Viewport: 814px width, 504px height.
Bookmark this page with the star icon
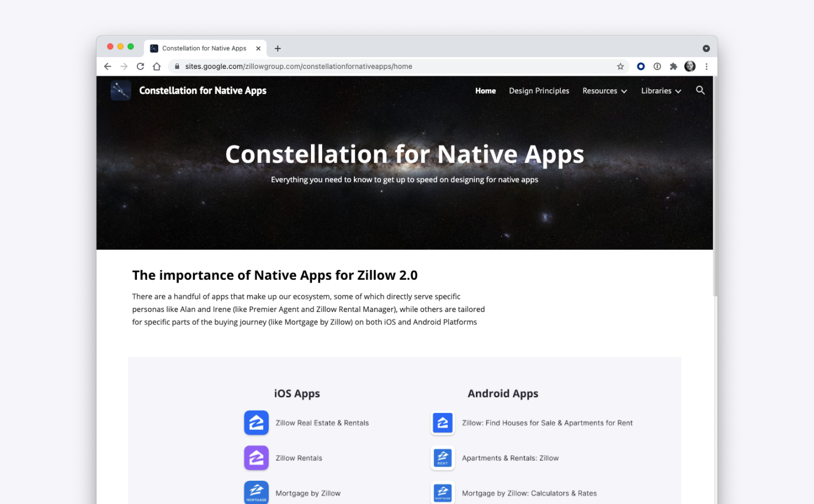tap(620, 67)
